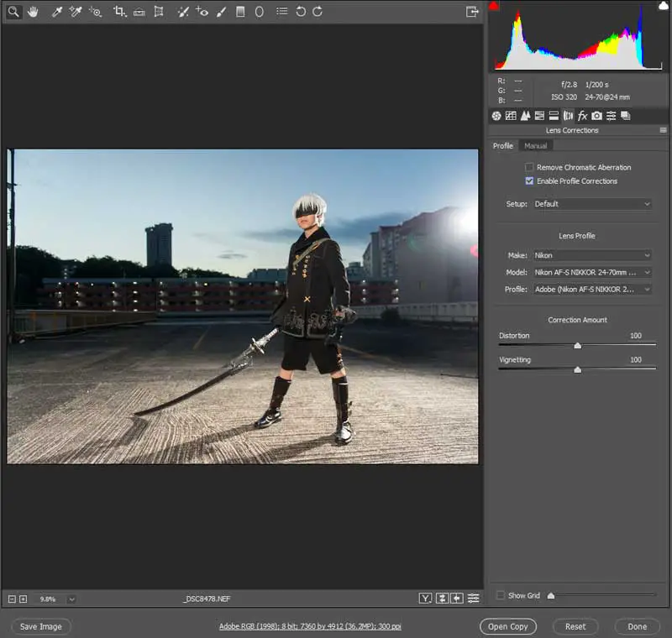Open the Detail panel
Viewport: 672px width, 638px height.
pyautogui.click(x=526, y=116)
